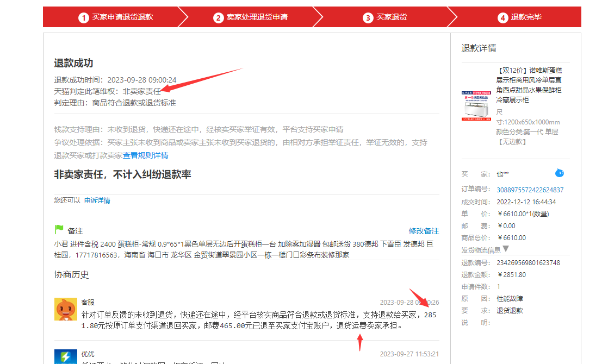Click the step 2 number circle

218,17
